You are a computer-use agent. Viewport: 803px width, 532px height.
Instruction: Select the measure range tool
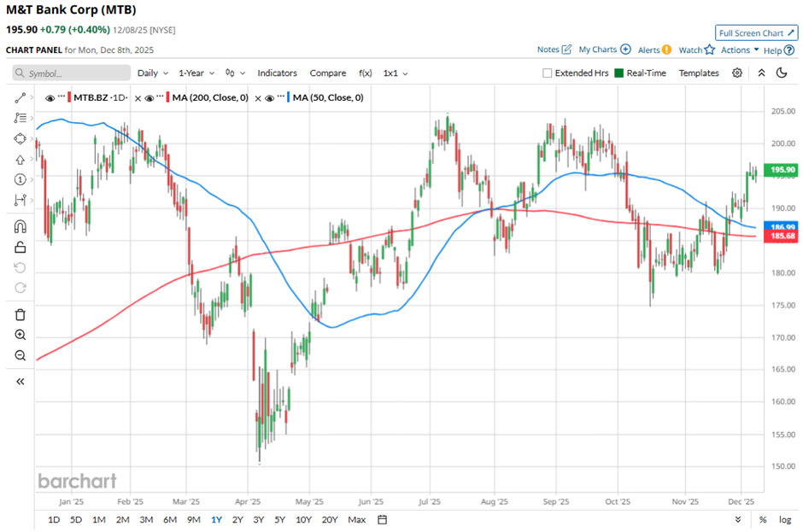[x=20, y=200]
